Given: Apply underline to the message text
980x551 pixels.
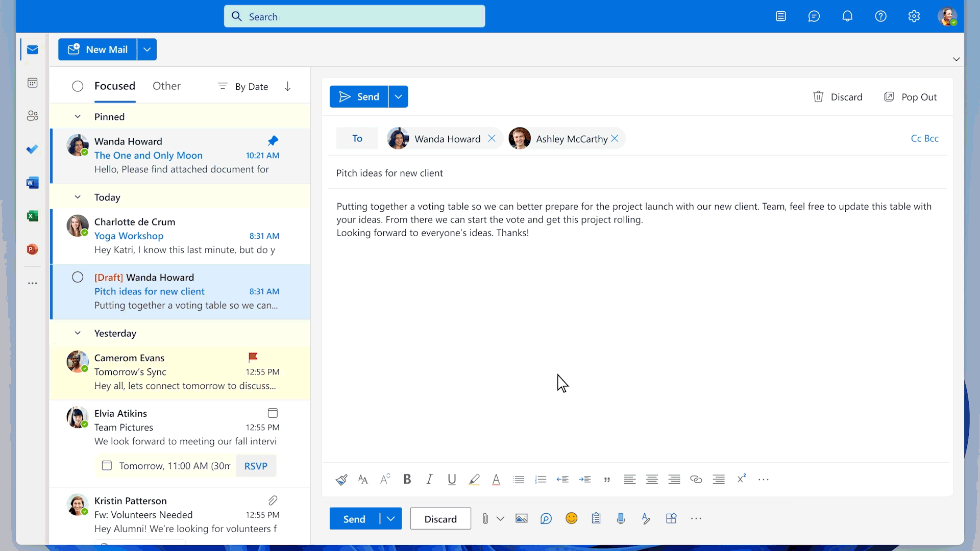Looking at the screenshot, I should tap(452, 479).
